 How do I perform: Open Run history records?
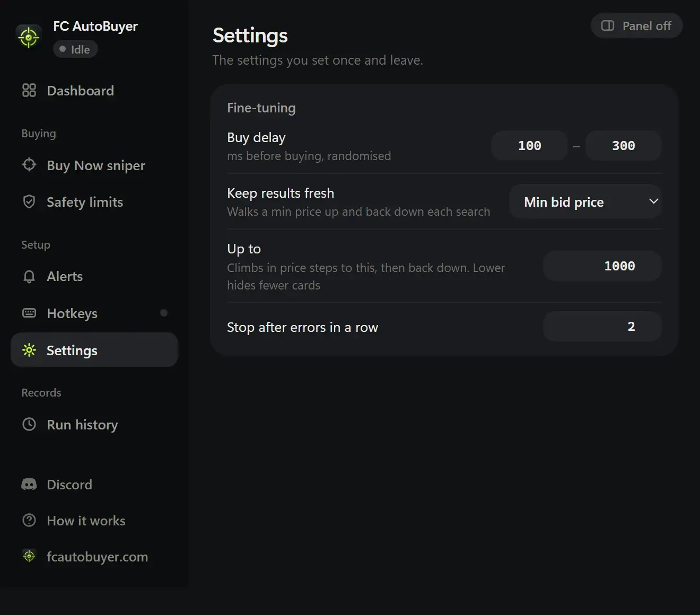94,425
